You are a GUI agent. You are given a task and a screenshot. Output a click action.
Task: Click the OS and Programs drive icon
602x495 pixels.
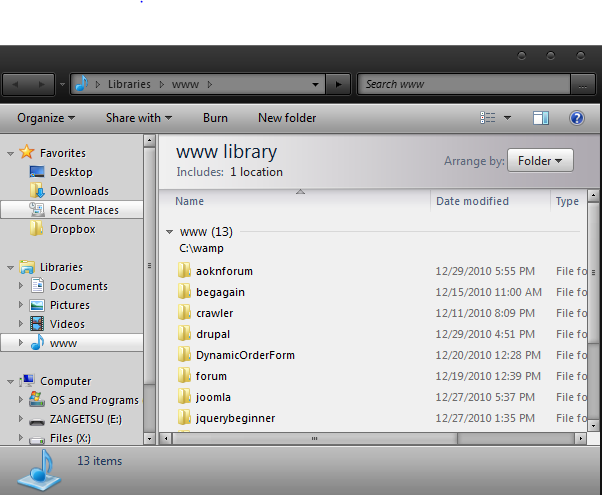37,399
